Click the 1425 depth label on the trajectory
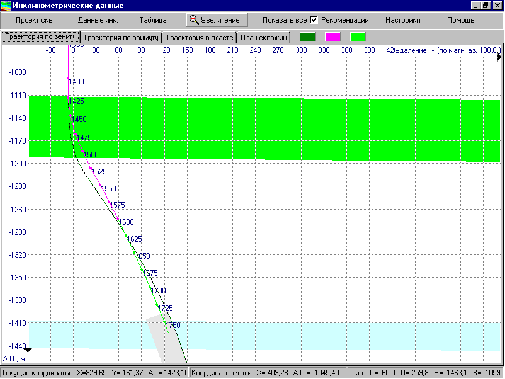The height and width of the screenshot is (379, 505). [77, 101]
